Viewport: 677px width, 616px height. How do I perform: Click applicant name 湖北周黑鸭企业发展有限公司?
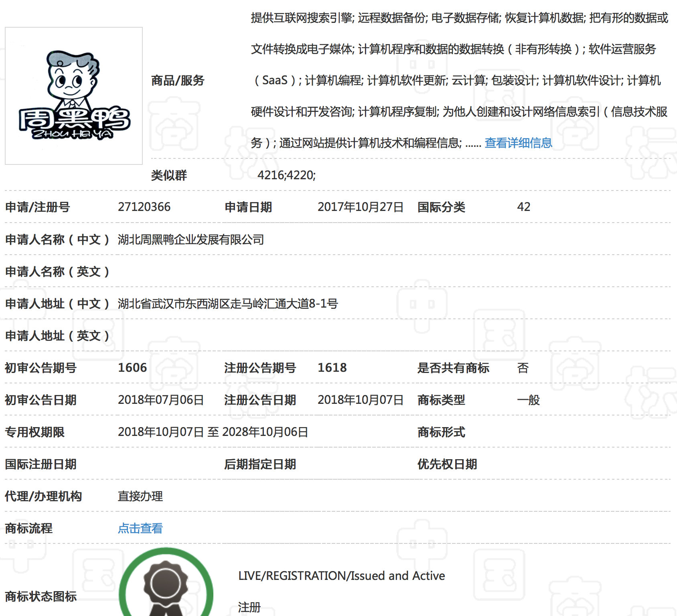pos(191,239)
